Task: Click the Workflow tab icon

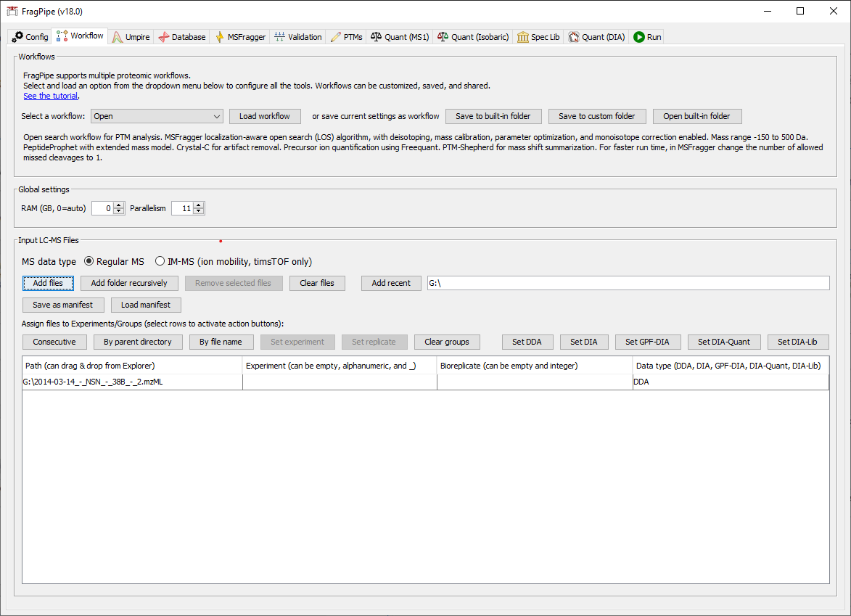Action: [62, 36]
